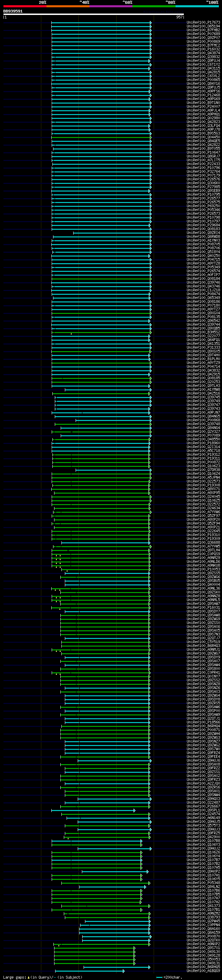Select label UniRef100_A7LIT5
Image resolution: width=222 pixels, height=980 pixels.
203,160
